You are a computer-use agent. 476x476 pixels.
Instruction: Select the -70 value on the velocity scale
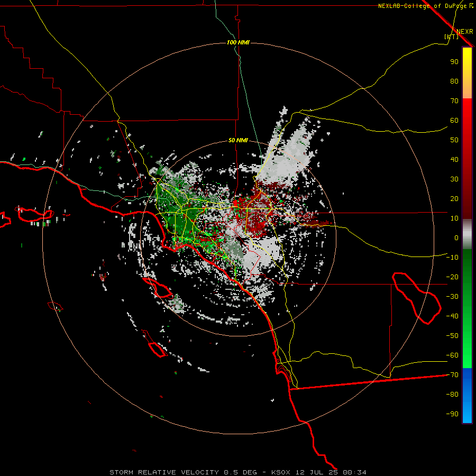452,375
